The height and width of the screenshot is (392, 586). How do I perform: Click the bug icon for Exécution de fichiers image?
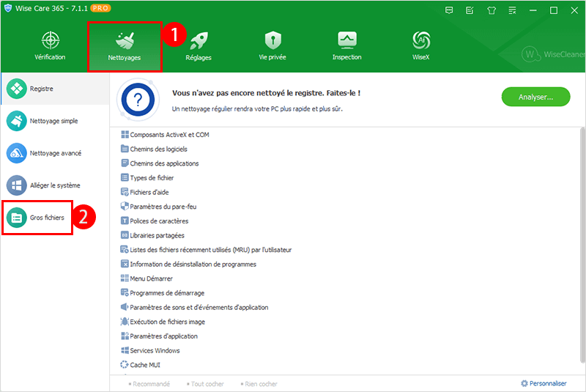pyautogui.click(x=125, y=322)
